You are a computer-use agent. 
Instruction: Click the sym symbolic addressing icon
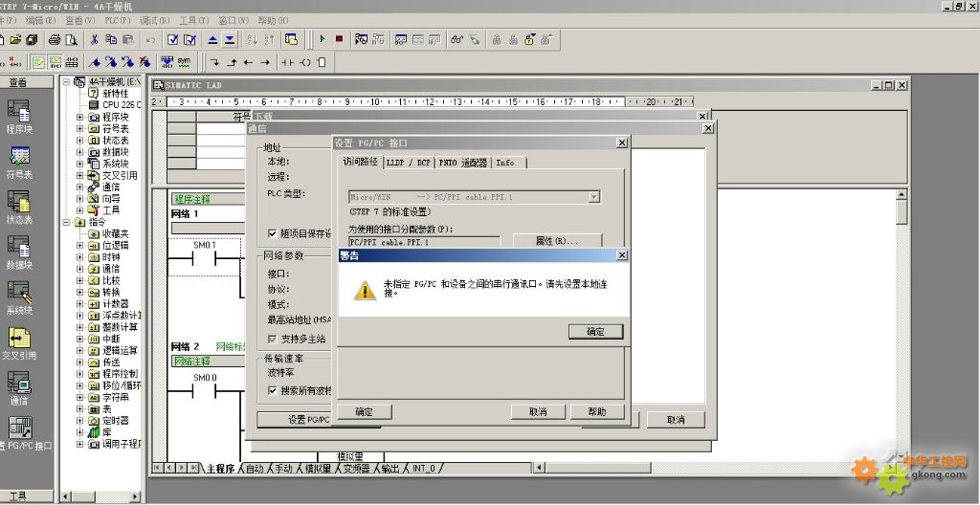click(x=184, y=62)
